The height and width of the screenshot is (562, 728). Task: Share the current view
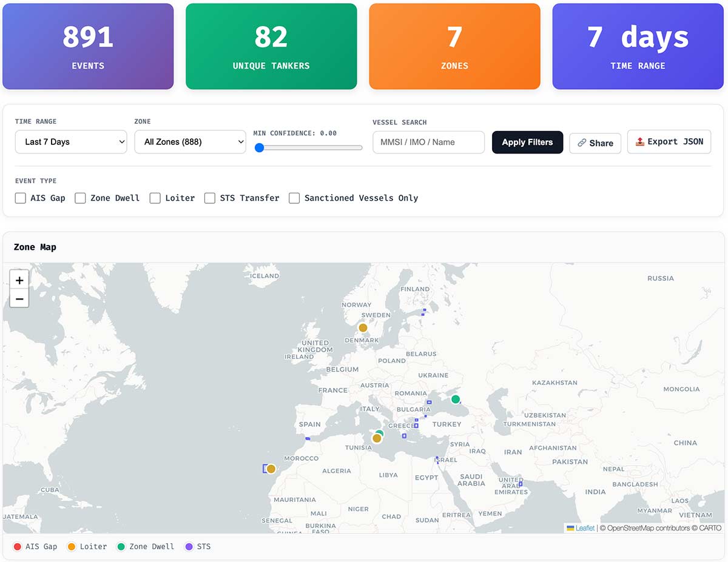pos(595,143)
